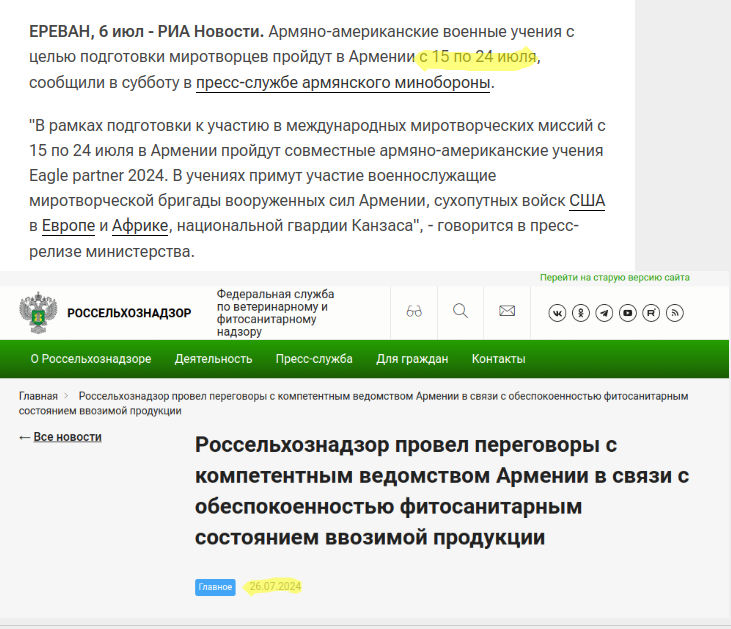Follow the пресс-службе армянского минобороны link
Viewport: 731px width, 629px height.
click(343, 83)
